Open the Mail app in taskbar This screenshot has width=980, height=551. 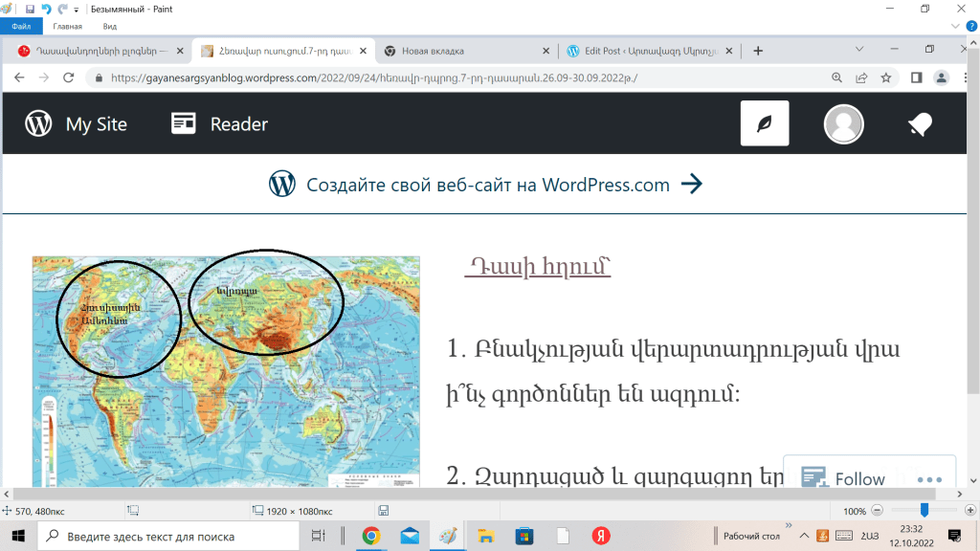[x=410, y=536]
